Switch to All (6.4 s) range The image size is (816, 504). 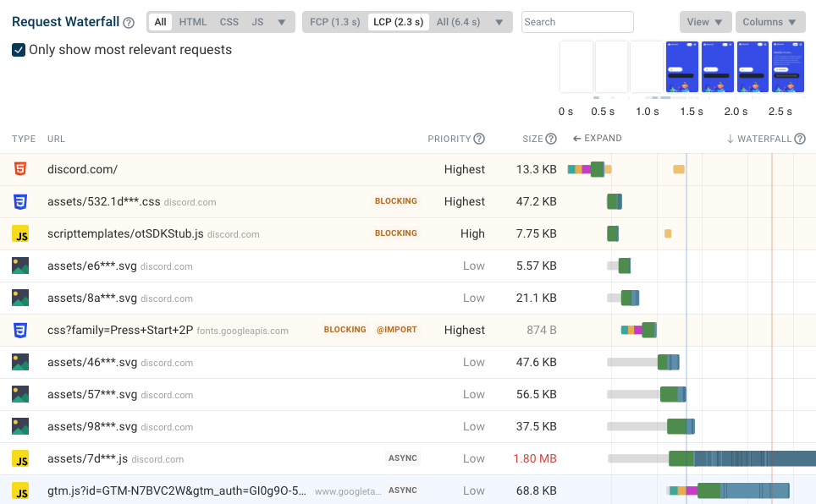(459, 22)
